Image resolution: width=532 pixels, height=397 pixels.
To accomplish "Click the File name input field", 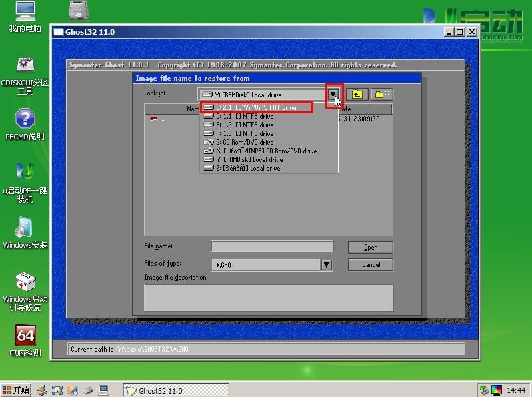I will pyautogui.click(x=271, y=247).
